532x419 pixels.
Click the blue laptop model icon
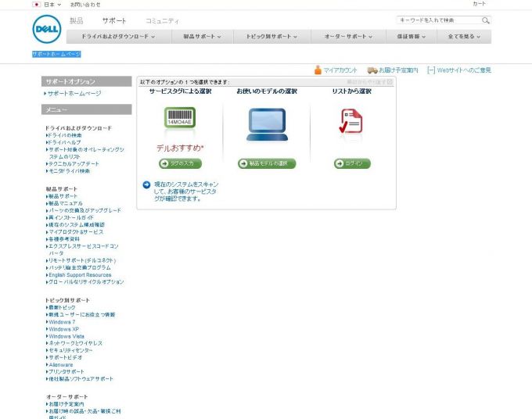tap(268, 124)
